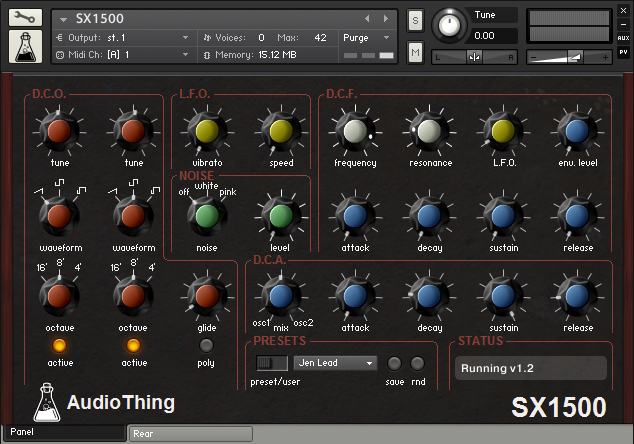Click the volume slider at top right
This screenshot has width=634, height=444.
point(568,56)
